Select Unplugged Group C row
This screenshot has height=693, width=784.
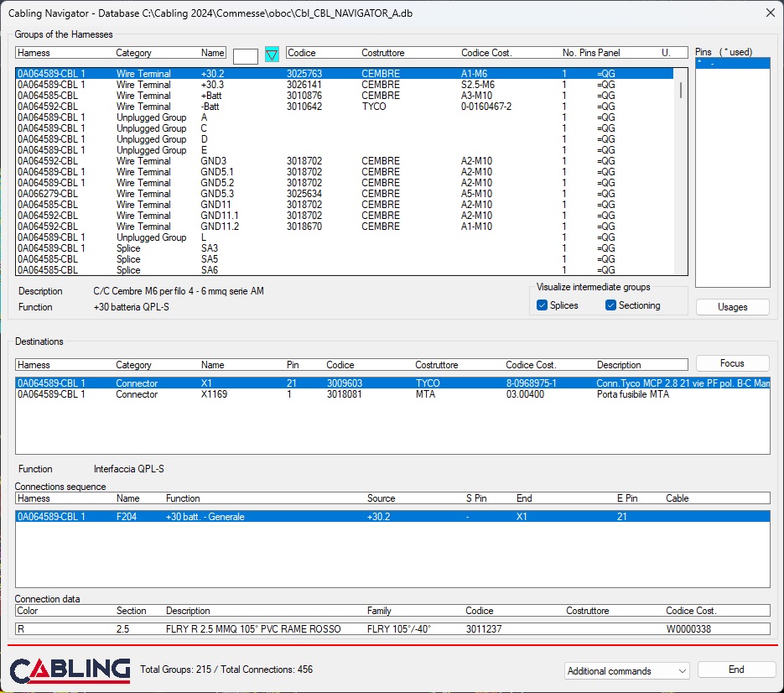click(345, 128)
